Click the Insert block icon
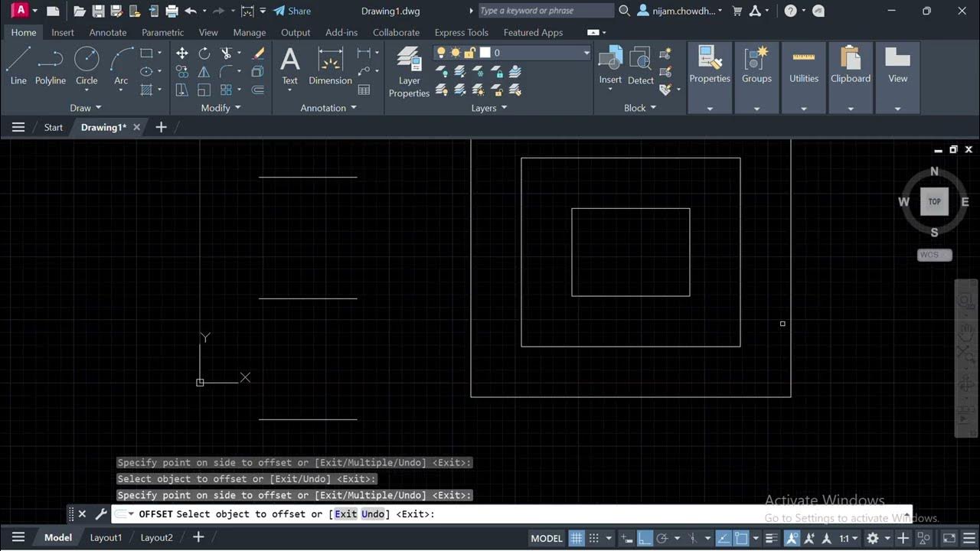 pos(610,64)
